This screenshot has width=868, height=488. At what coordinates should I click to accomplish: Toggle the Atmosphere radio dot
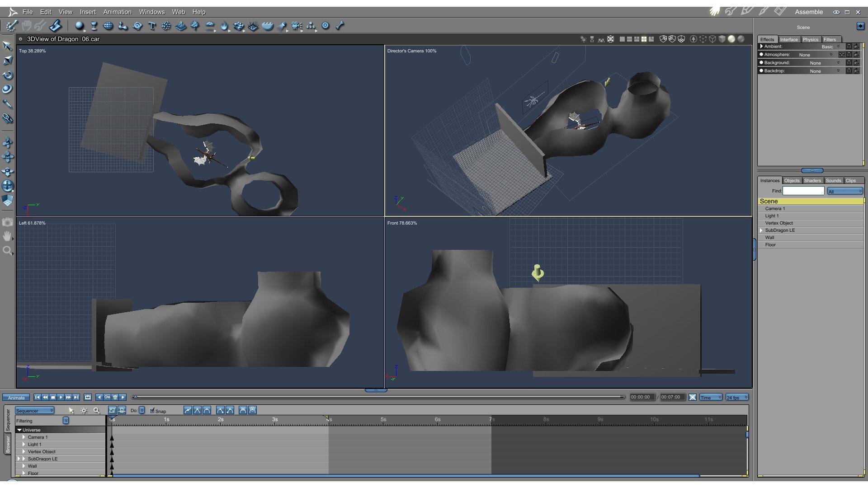click(x=761, y=55)
